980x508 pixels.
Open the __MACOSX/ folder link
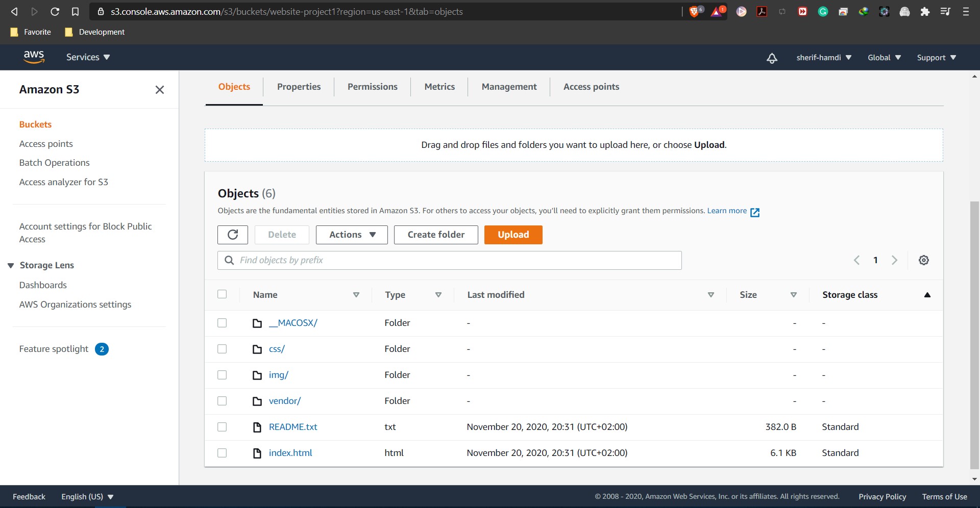[x=293, y=323]
